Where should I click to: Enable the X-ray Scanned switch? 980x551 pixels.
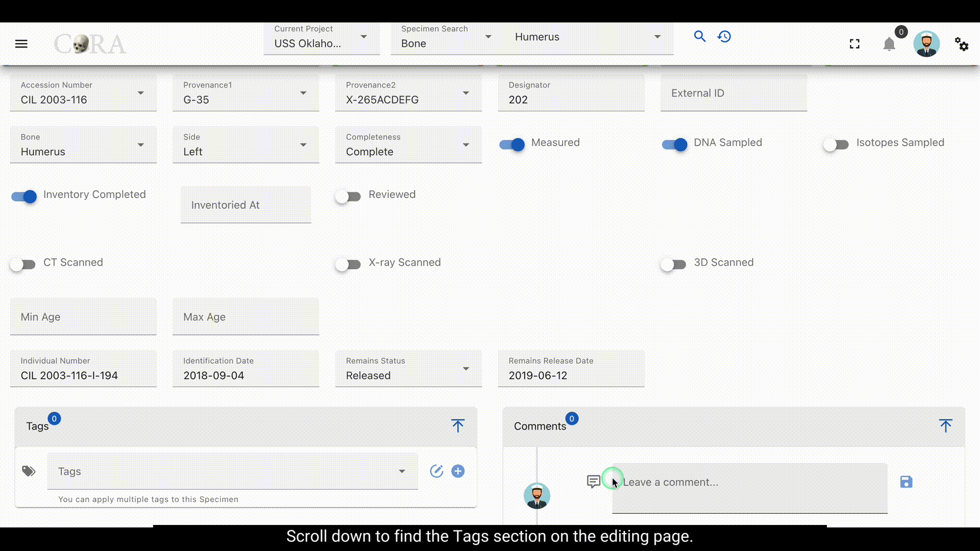[348, 264]
